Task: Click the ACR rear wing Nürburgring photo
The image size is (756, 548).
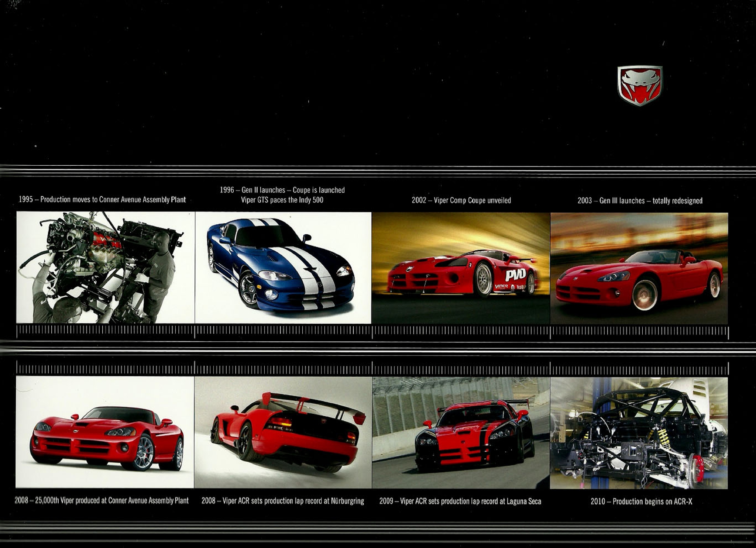Action: pyautogui.click(x=283, y=432)
